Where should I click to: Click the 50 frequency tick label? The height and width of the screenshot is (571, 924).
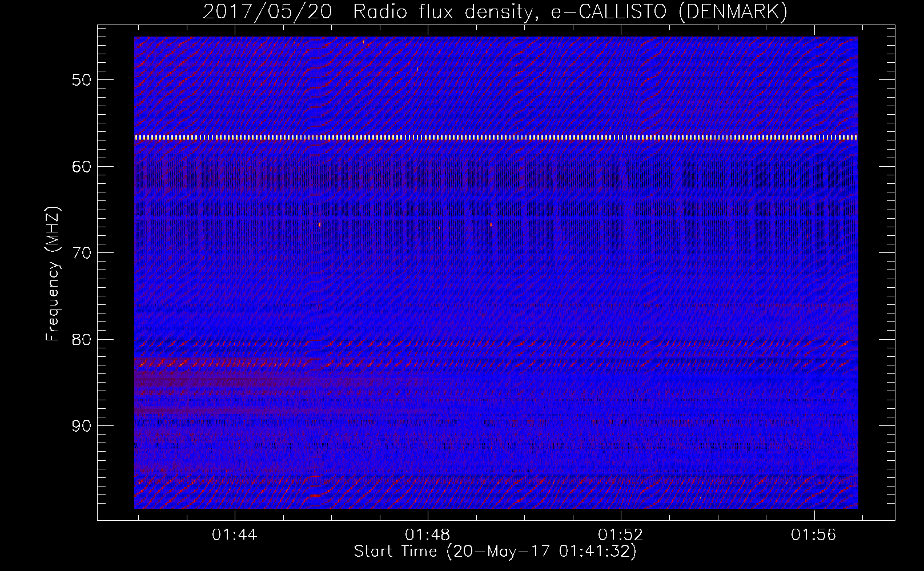[x=82, y=80]
